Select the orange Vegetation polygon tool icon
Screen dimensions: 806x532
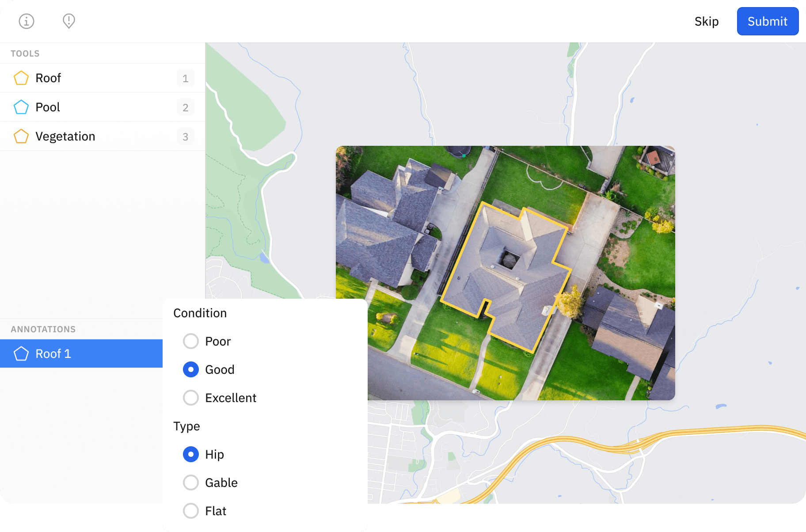pyautogui.click(x=21, y=137)
